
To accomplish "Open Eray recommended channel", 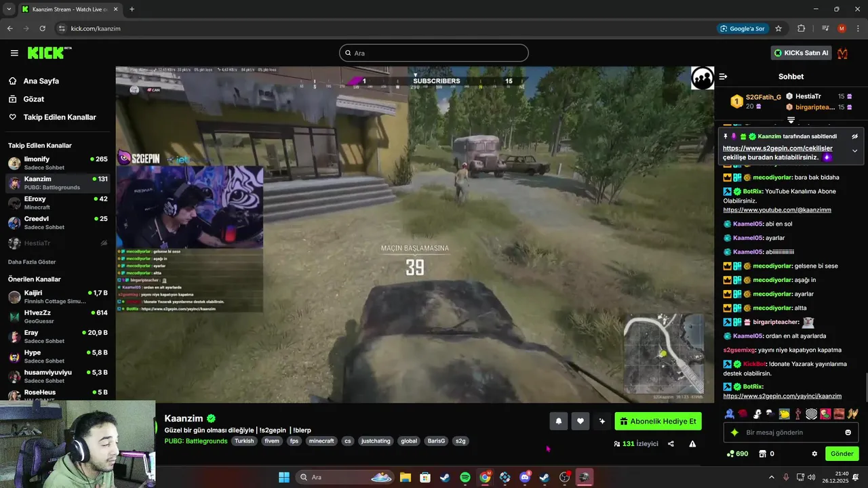I will pos(58,336).
